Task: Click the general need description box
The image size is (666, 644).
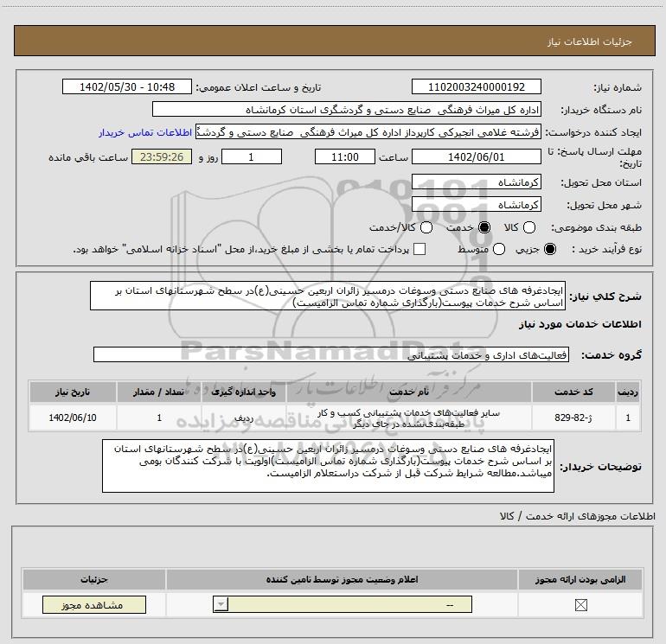Action: 328,296
